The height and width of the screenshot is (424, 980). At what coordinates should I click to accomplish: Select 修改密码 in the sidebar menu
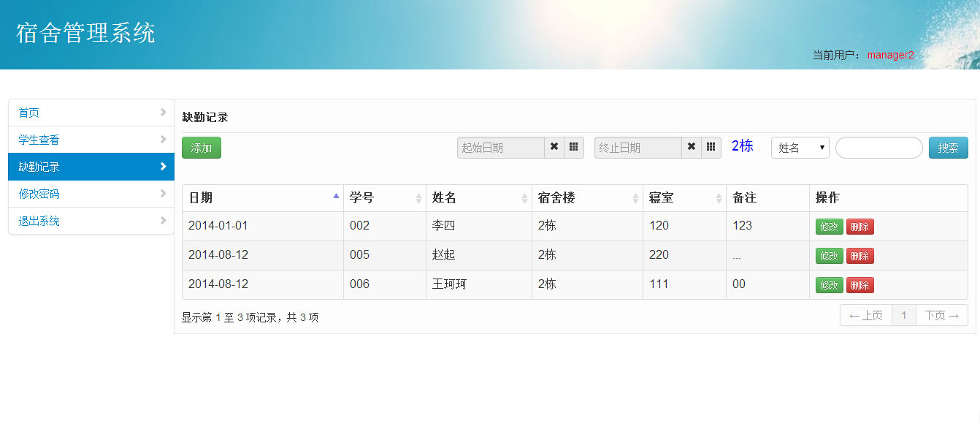point(40,194)
